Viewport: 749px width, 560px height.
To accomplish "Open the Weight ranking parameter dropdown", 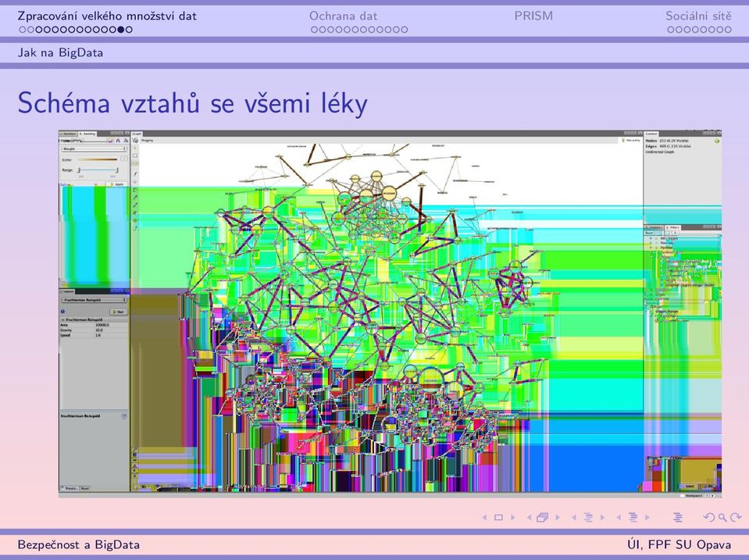I will 94,149.
